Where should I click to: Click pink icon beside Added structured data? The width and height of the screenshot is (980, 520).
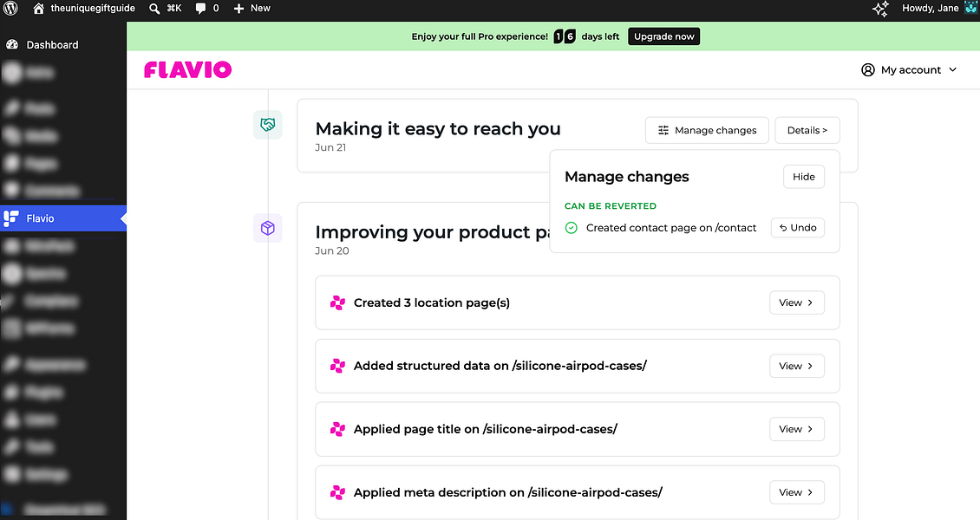tap(337, 366)
